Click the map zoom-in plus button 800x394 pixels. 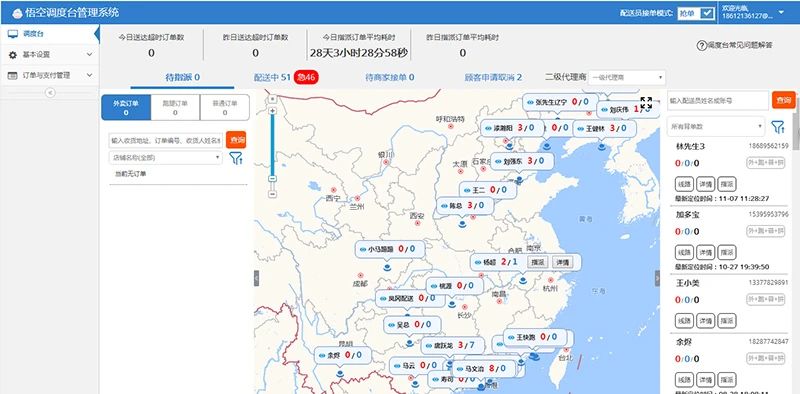(272, 111)
